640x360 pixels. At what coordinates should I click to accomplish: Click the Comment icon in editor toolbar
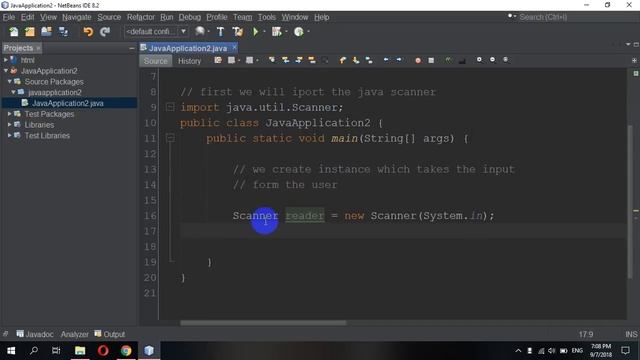449,60
